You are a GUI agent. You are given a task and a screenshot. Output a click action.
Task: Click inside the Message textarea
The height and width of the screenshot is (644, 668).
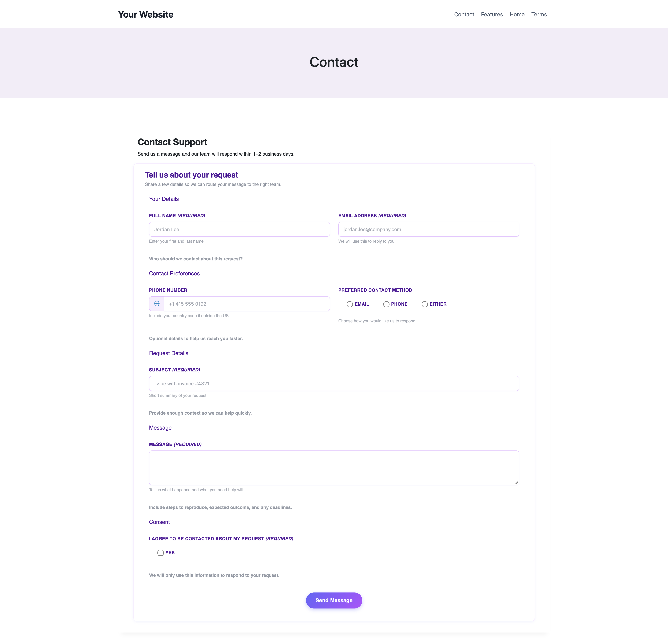[334, 468]
